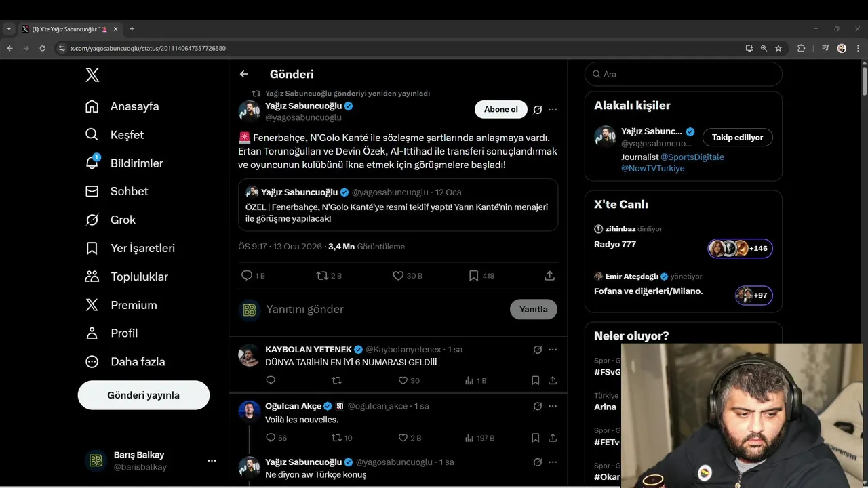Open Premium page in sidebar
868x488 pixels.
(x=121, y=305)
